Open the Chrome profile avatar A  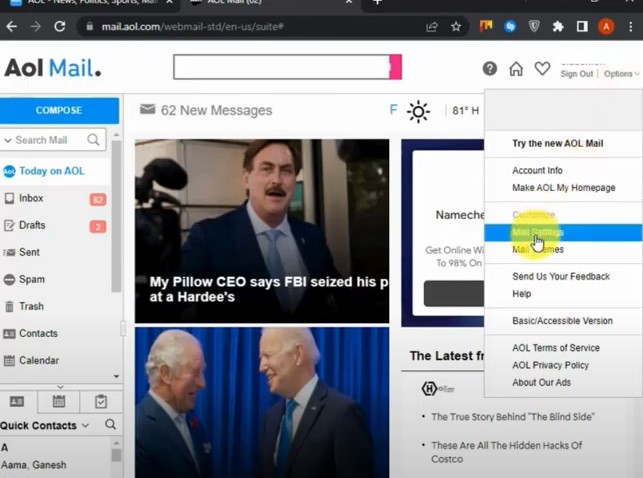[606, 27]
